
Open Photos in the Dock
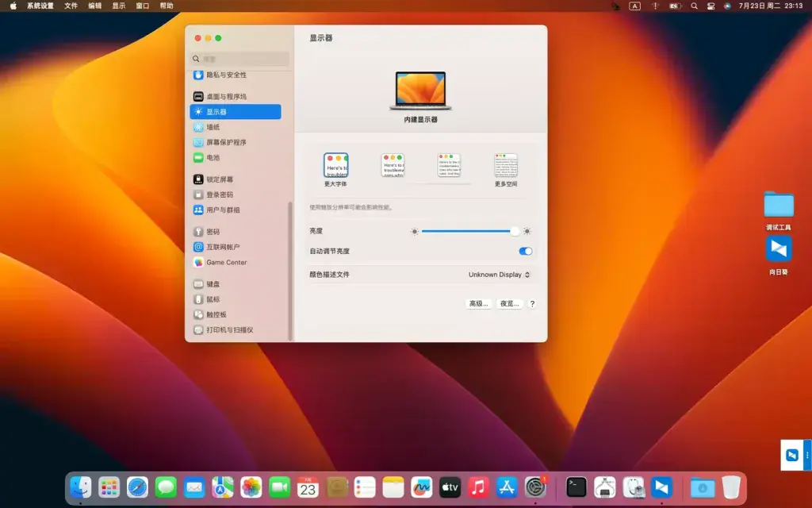(251, 487)
